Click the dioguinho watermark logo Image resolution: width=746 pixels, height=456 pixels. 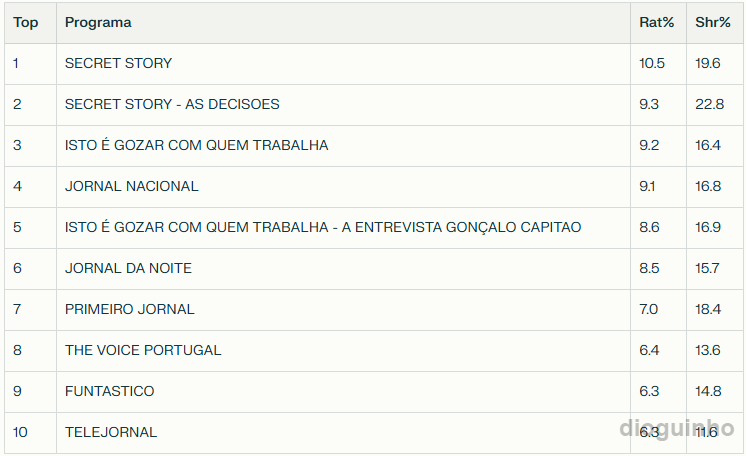pos(677,429)
